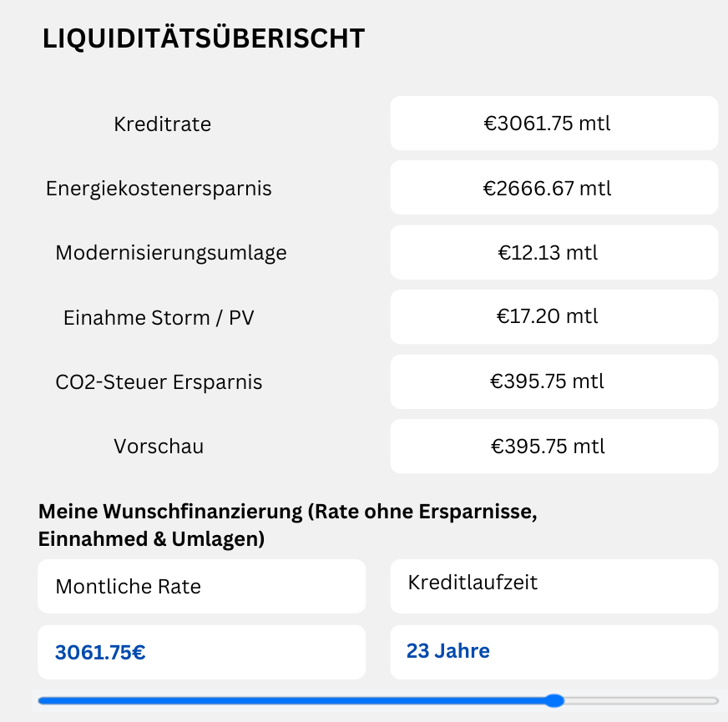728x722 pixels.
Task: Click the Montliche Rate box
Action: click(201, 586)
